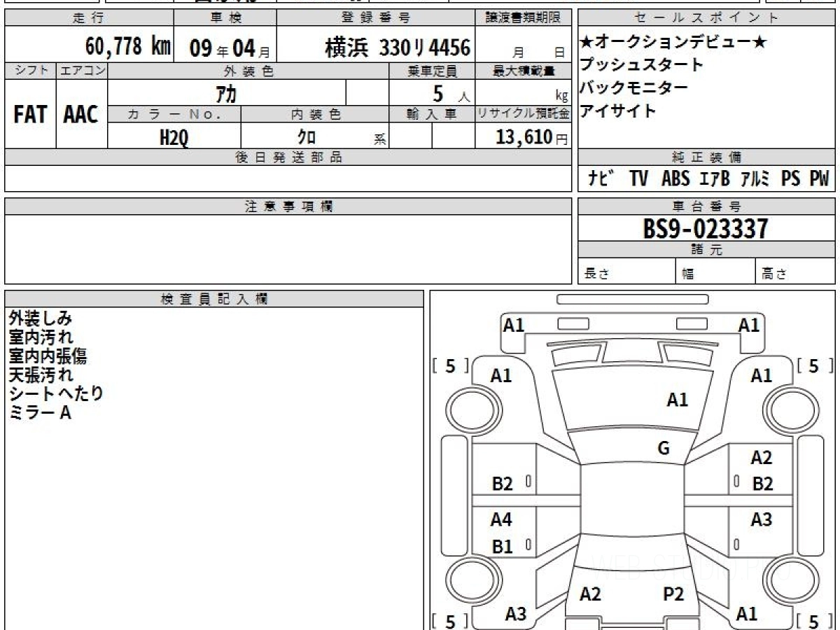Click the 注意事項欄 header bar
The height and width of the screenshot is (630, 840).
coord(288,206)
